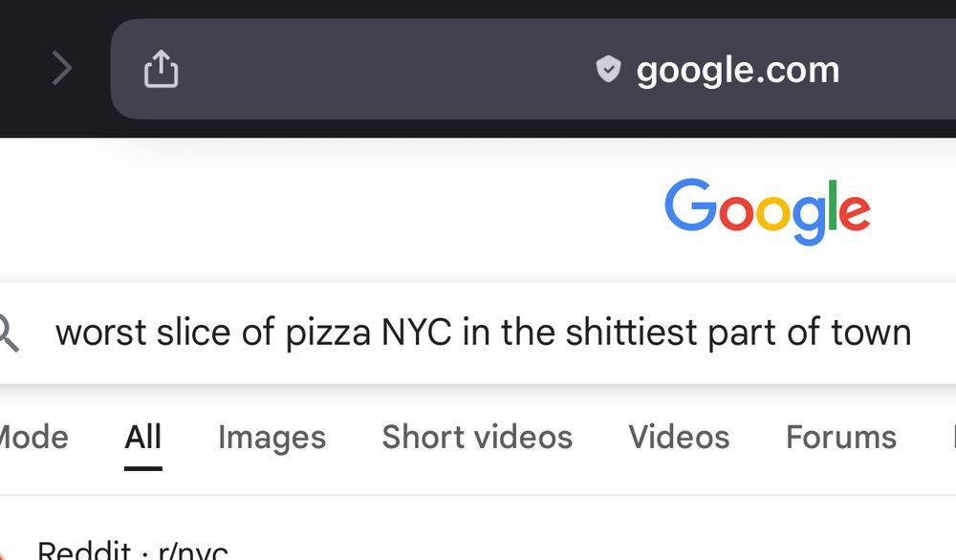Viewport: 956px width, 560px height.
Task: Click the Google logo
Action: coord(767,211)
